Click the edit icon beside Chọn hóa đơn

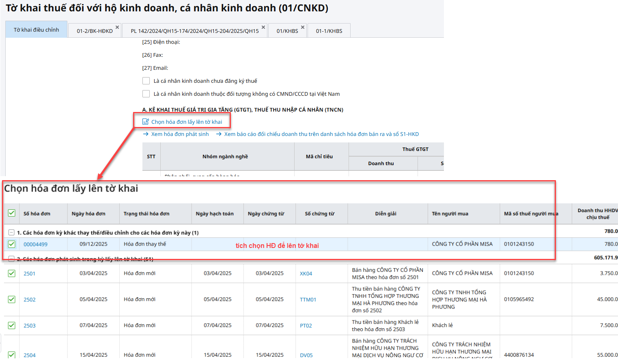coord(146,122)
